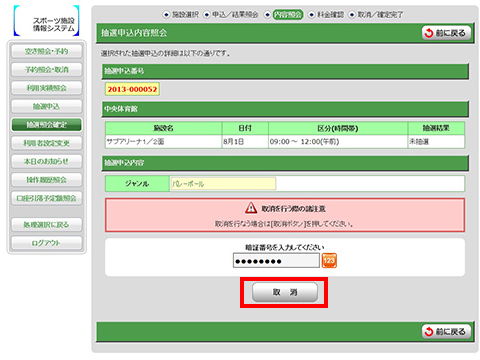This screenshot has width=480, height=360.
Task: Click the bottom 前に戻る back button
Action: click(446, 331)
